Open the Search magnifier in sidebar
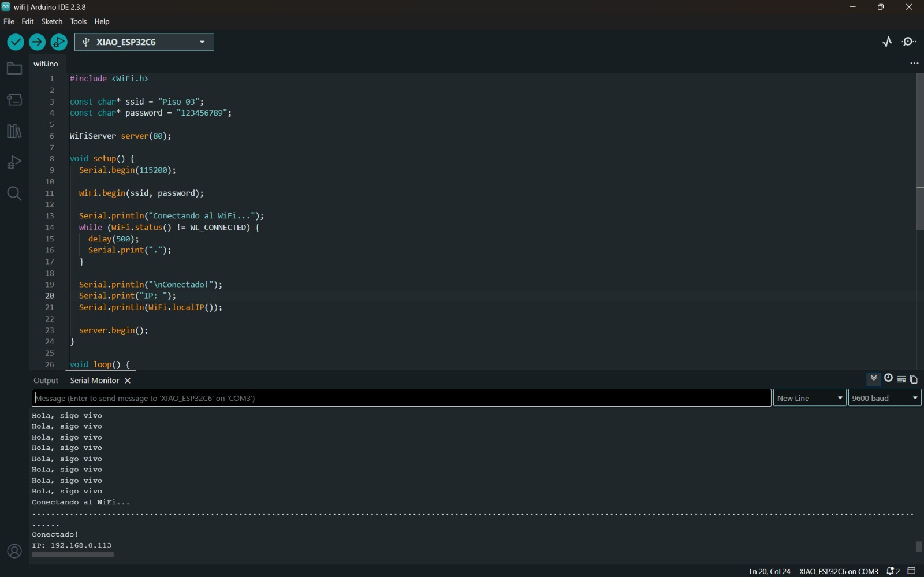The width and height of the screenshot is (924, 577). [x=14, y=193]
